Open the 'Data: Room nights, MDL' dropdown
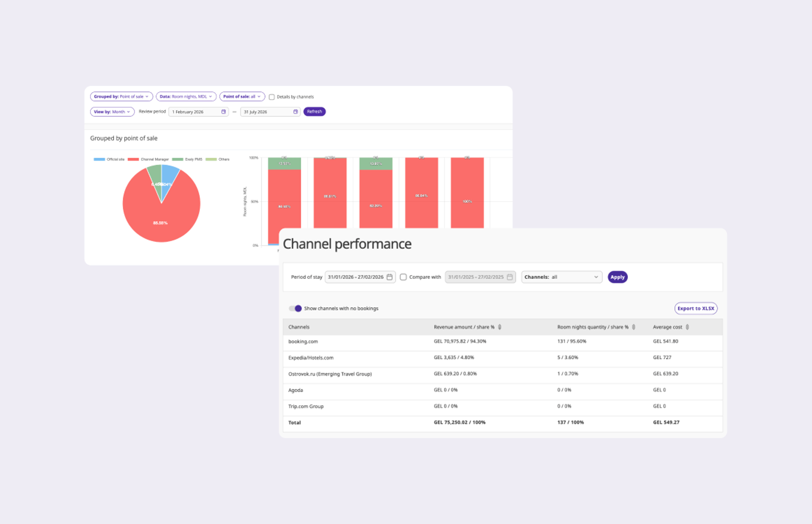 186,96
